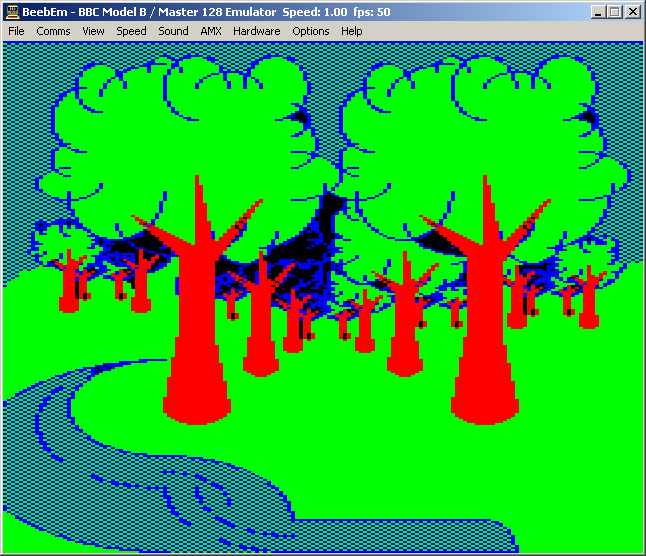Click the dithered blue sky between the treetops
The image size is (646, 556).
(x=330, y=70)
